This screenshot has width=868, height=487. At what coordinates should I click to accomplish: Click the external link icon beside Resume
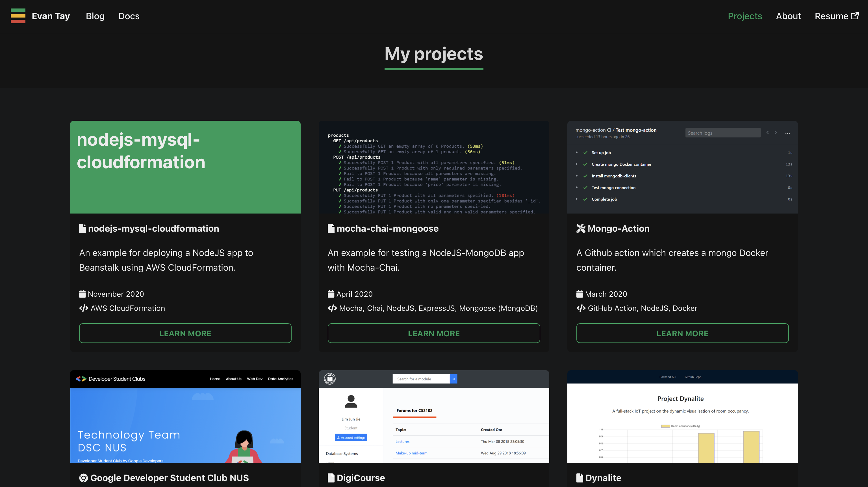click(x=854, y=16)
